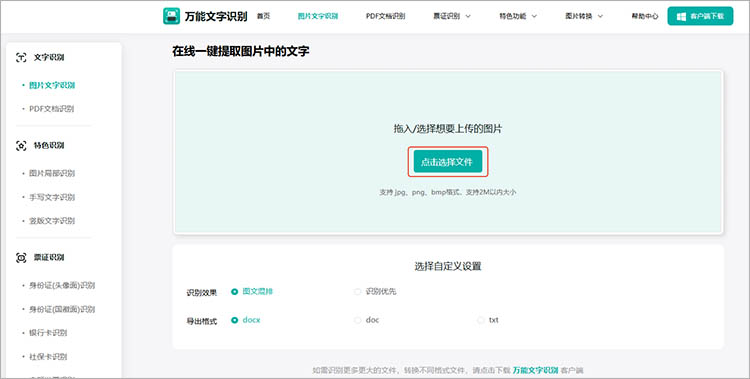Open 图片局部识别 in the sidebar
The image size is (750, 379).
point(52,174)
